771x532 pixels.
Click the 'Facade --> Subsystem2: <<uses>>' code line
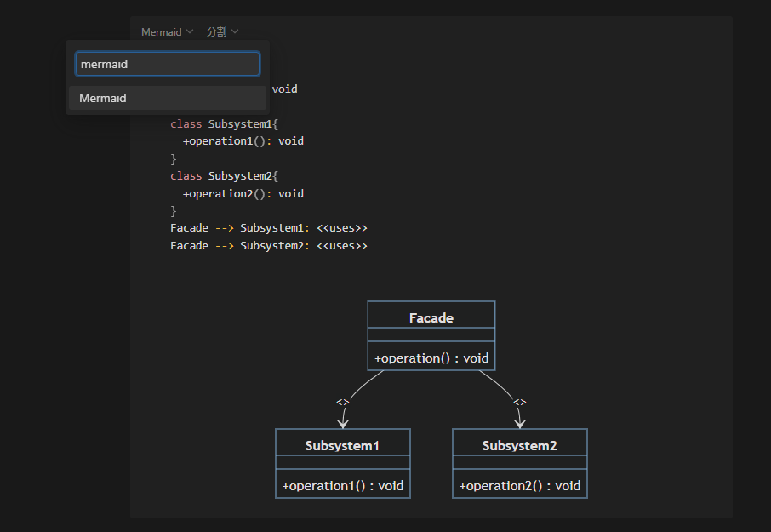click(269, 245)
